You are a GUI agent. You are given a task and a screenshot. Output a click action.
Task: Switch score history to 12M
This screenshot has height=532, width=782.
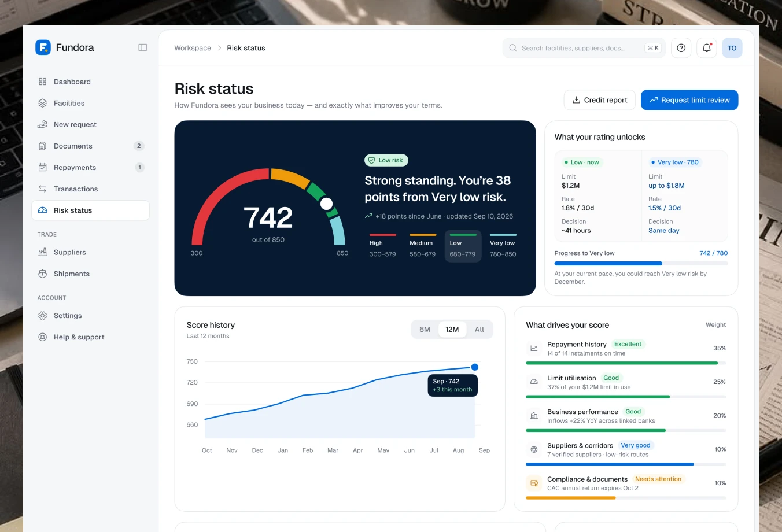coord(452,330)
